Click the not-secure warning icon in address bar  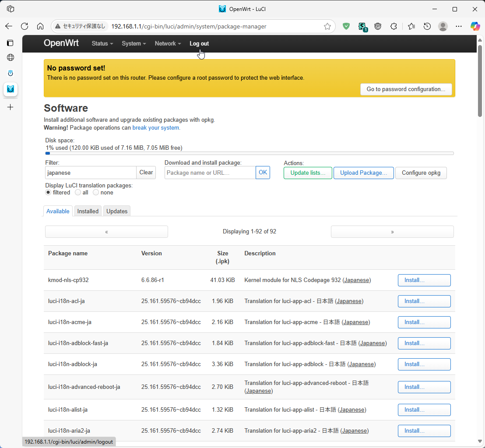coord(57,26)
